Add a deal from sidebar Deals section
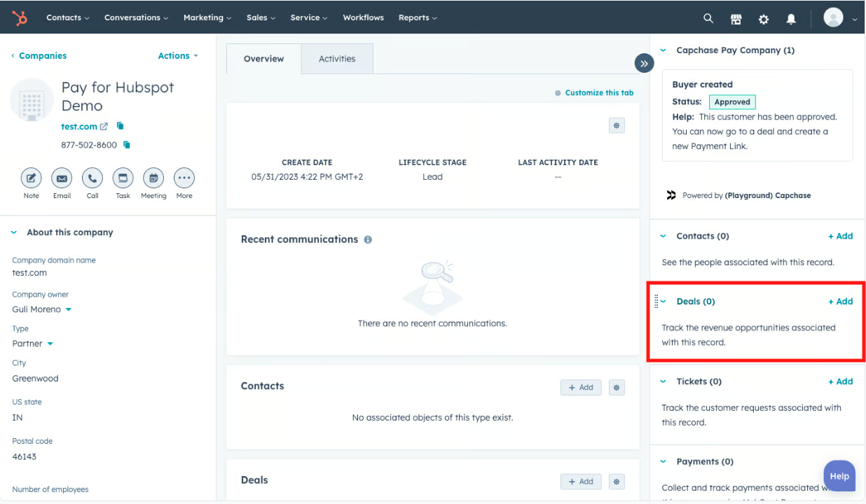The image size is (866, 504). (x=841, y=302)
